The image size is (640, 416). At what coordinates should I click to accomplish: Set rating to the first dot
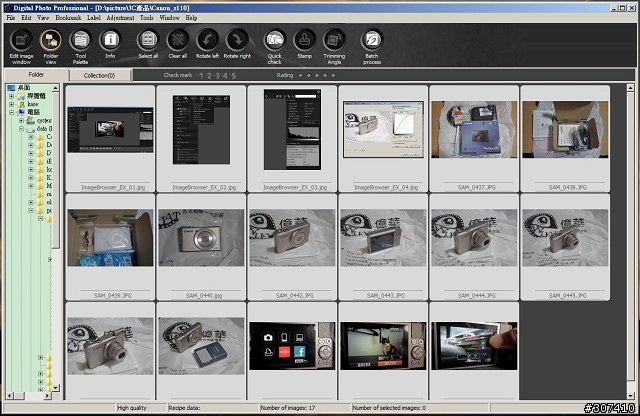tap(300, 75)
